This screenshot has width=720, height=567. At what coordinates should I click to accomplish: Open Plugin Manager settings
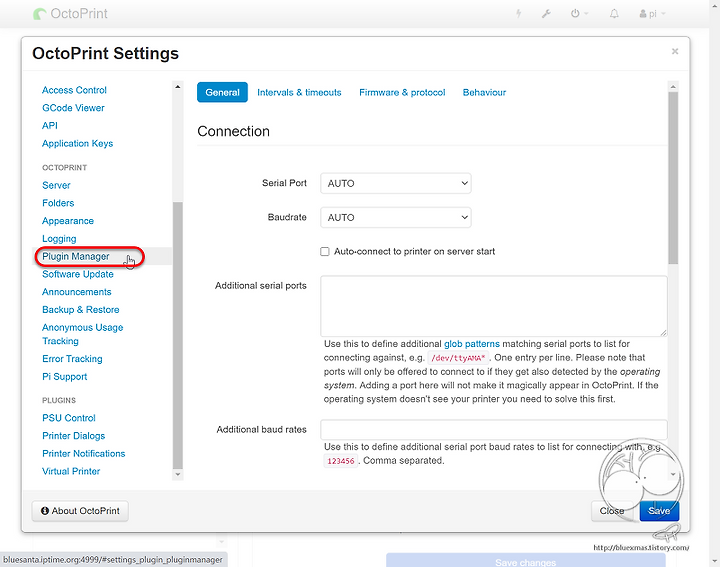[x=76, y=256]
